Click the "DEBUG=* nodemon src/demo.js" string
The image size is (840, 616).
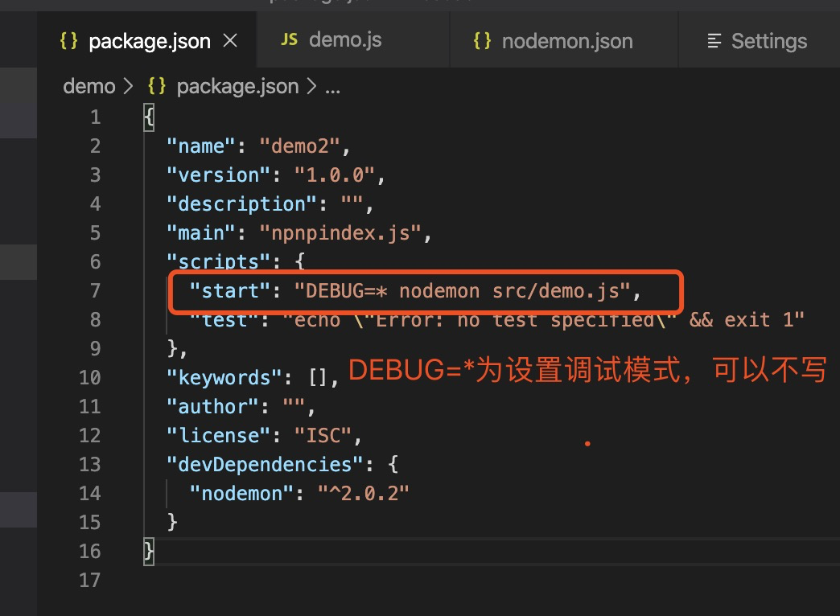point(463,291)
